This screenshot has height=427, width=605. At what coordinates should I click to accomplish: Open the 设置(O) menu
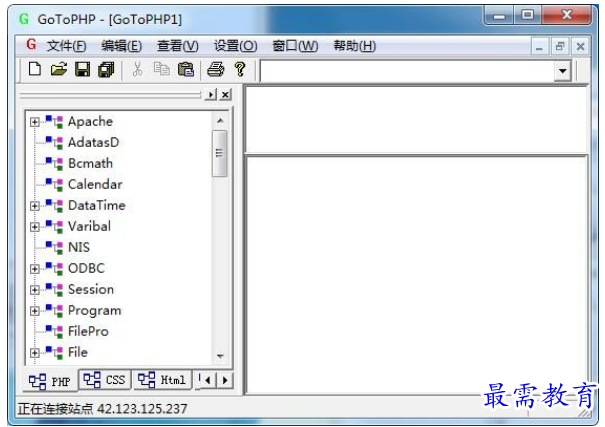pyautogui.click(x=235, y=46)
